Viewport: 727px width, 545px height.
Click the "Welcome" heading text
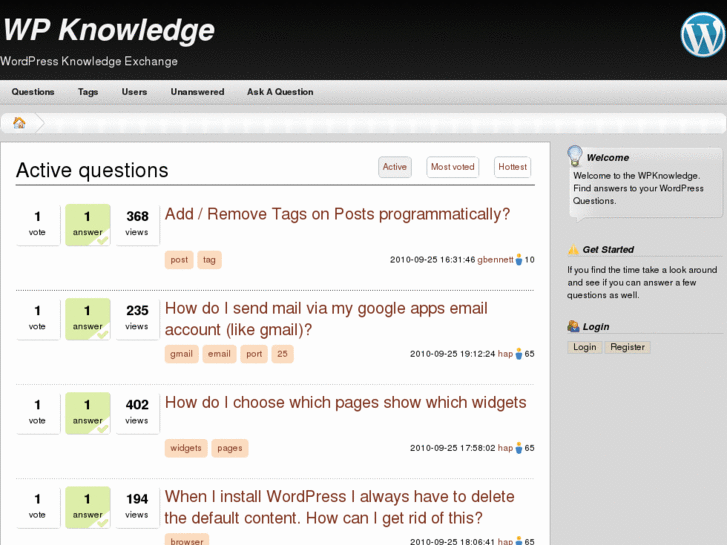point(607,158)
